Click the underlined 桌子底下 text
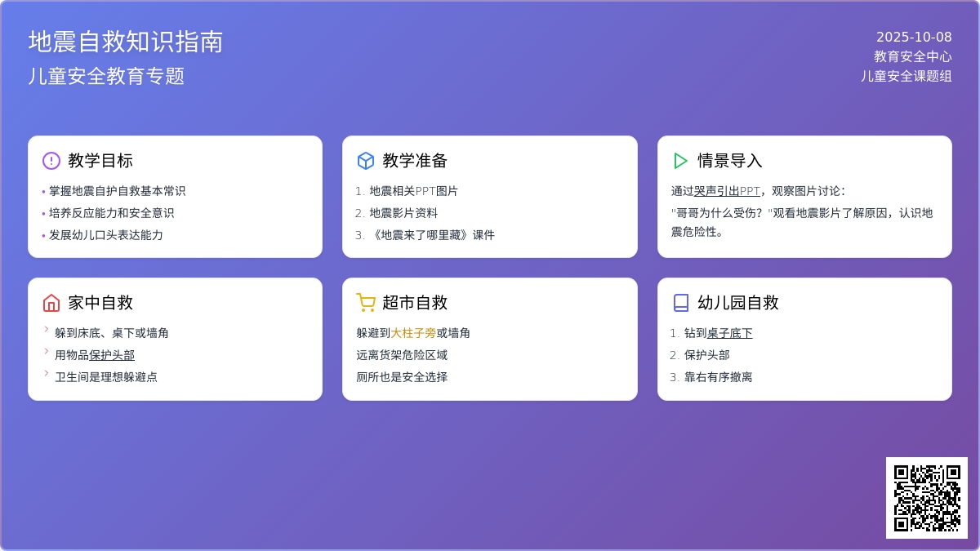This screenshot has height=551, width=980. 729,333
